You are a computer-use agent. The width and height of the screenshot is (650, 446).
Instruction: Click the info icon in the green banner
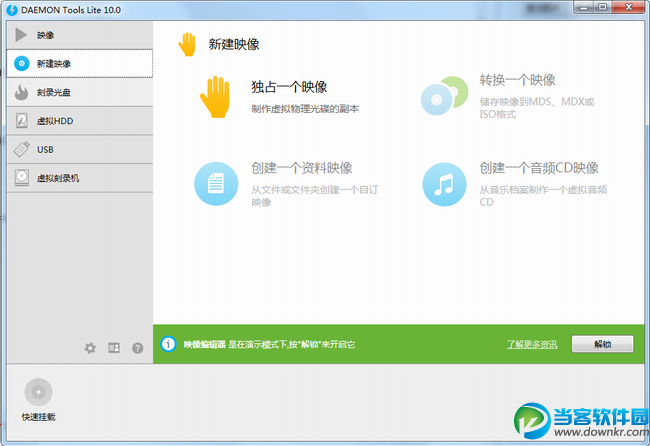coord(168,344)
